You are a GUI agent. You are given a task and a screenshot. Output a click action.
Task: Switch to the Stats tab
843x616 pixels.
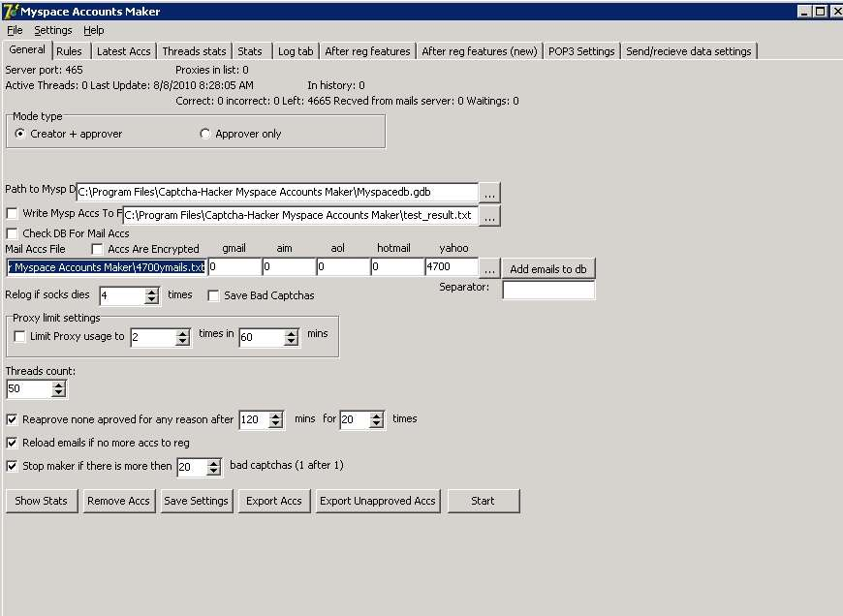pyautogui.click(x=250, y=51)
